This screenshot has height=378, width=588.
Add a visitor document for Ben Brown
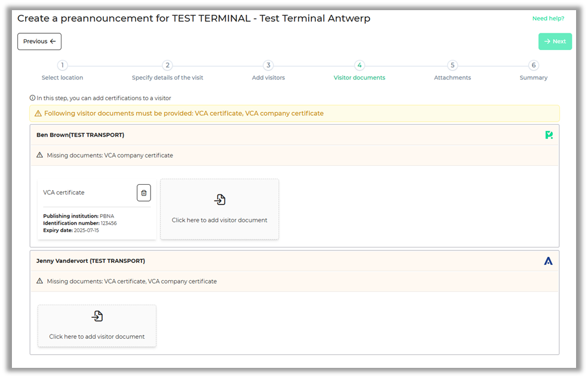tap(219, 209)
